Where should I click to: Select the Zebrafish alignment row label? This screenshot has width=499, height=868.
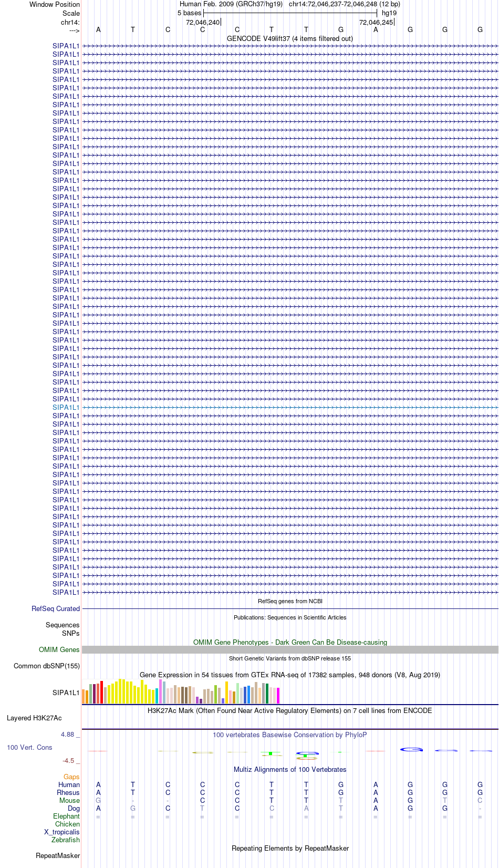click(66, 840)
